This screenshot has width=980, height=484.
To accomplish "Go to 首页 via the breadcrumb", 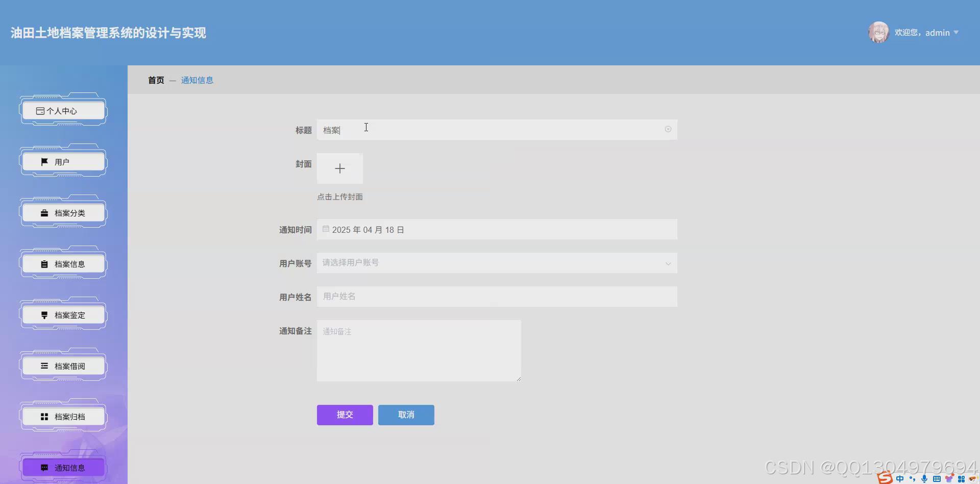I will [156, 80].
